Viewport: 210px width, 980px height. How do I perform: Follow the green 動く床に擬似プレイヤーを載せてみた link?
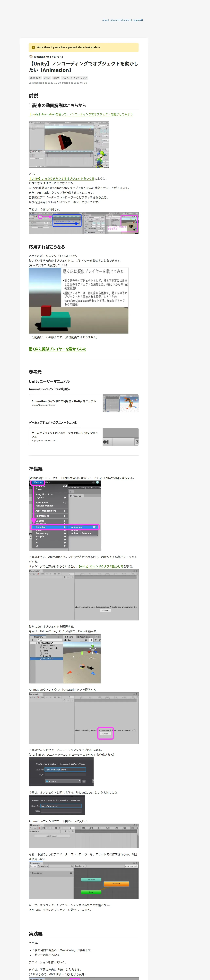(x=58, y=349)
